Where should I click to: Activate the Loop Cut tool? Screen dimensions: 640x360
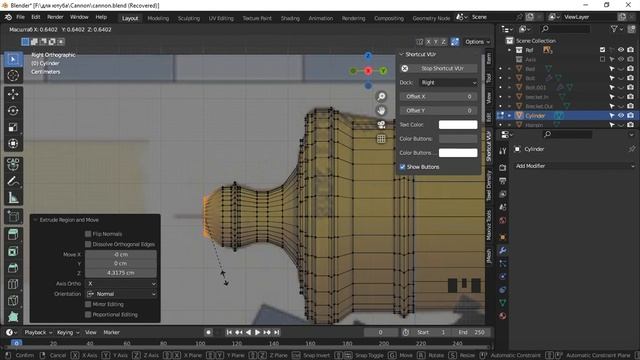[x=13, y=284]
